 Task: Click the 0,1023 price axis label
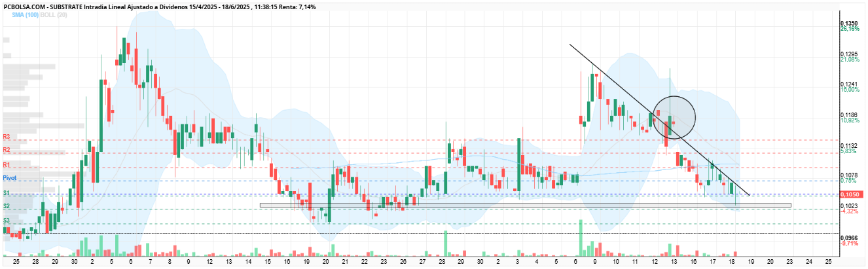(x=849, y=206)
